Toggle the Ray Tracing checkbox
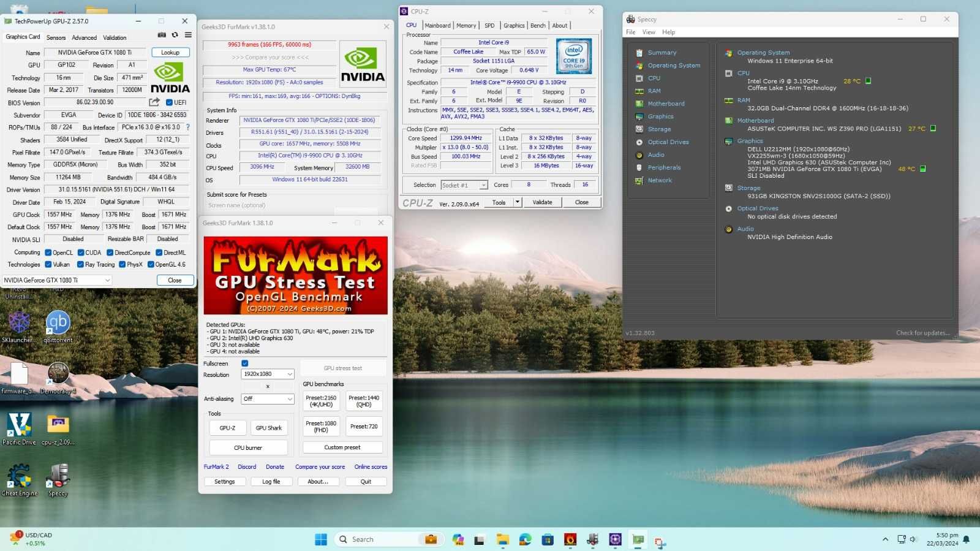 pos(81,265)
